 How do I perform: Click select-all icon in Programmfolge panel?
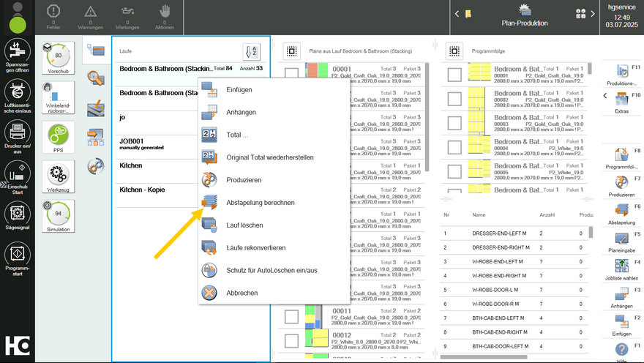[x=454, y=51]
